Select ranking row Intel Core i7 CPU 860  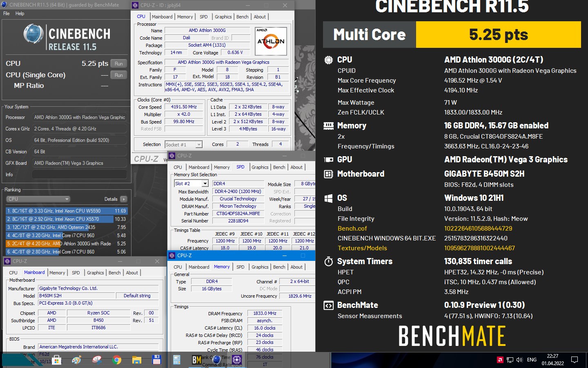point(67,252)
